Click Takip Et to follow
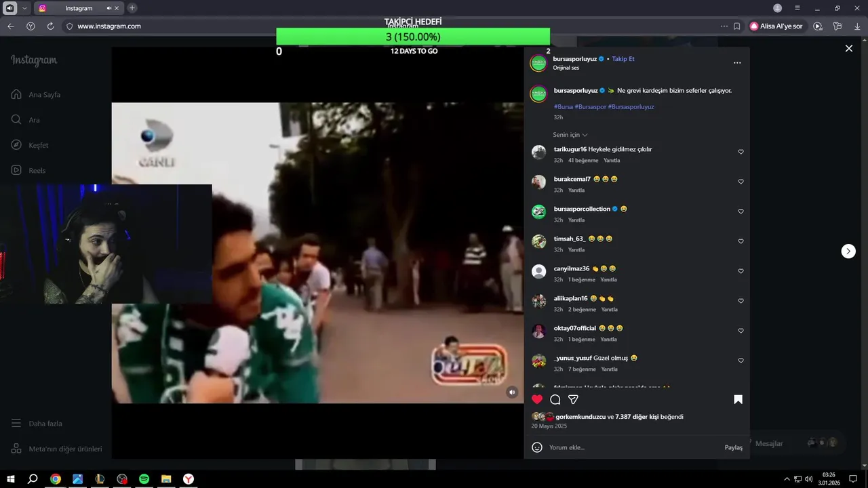Screen dimensions: 868x488 (x=623, y=59)
